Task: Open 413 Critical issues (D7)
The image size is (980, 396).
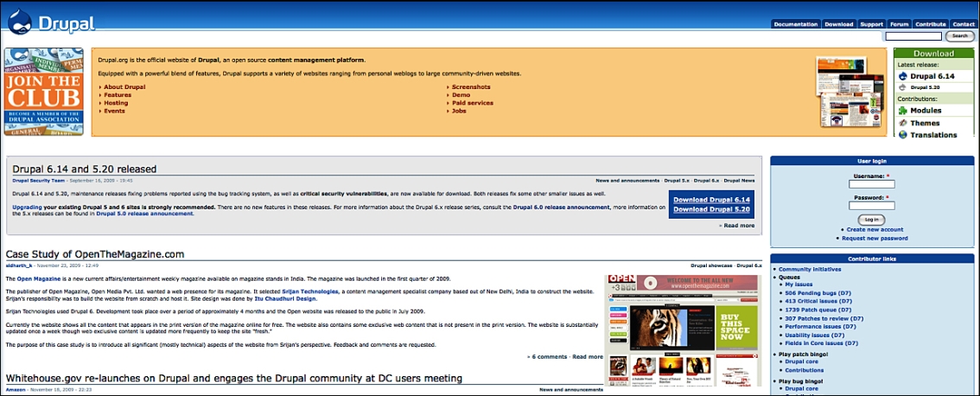Action: [819, 301]
